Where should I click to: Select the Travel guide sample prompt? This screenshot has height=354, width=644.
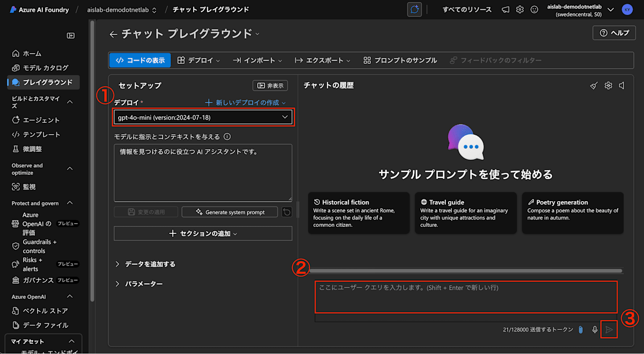click(x=466, y=213)
